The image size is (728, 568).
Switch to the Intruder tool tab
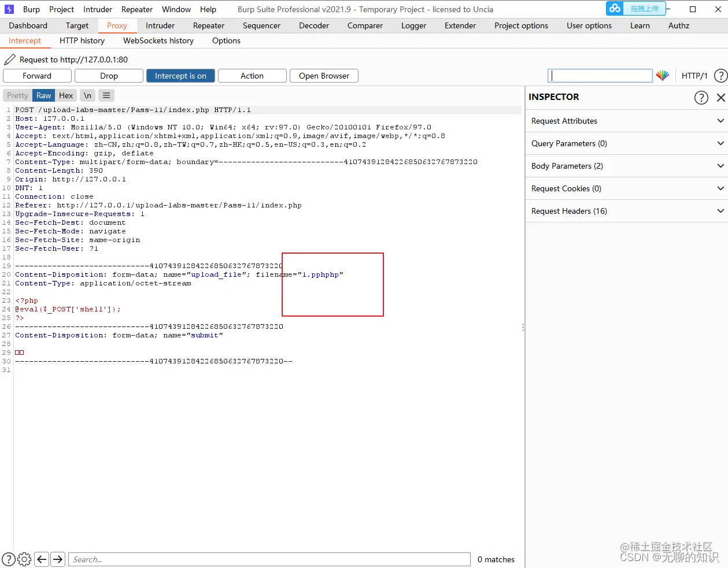pyautogui.click(x=160, y=25)
